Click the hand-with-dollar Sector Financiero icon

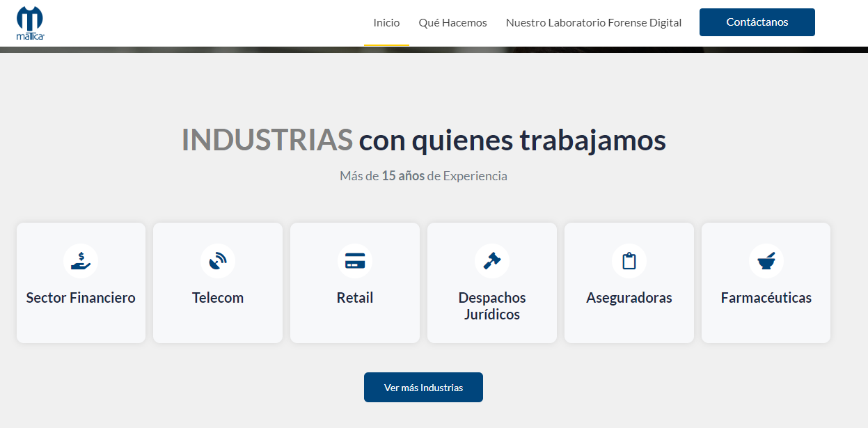click(x=81, y=261)
